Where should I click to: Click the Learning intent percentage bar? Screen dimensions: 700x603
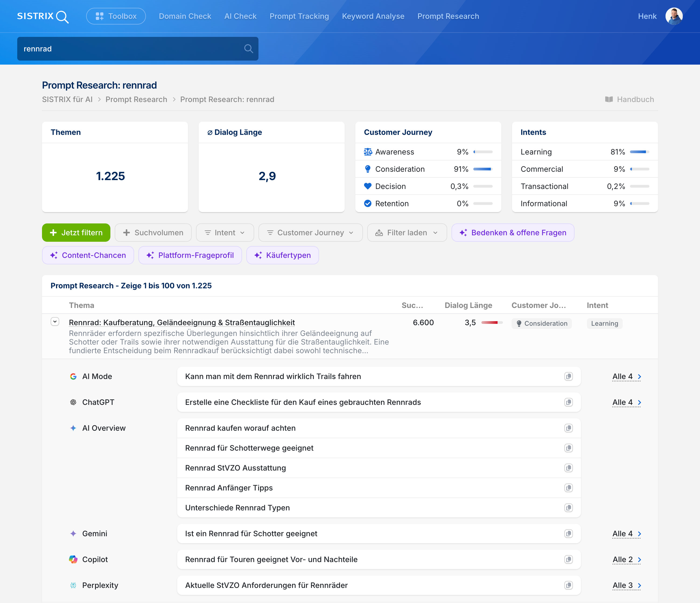(639, 152)
